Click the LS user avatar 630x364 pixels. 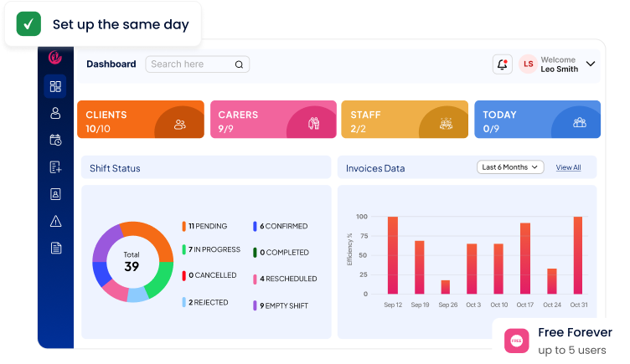pyautogui.click(x=528, y=64)
